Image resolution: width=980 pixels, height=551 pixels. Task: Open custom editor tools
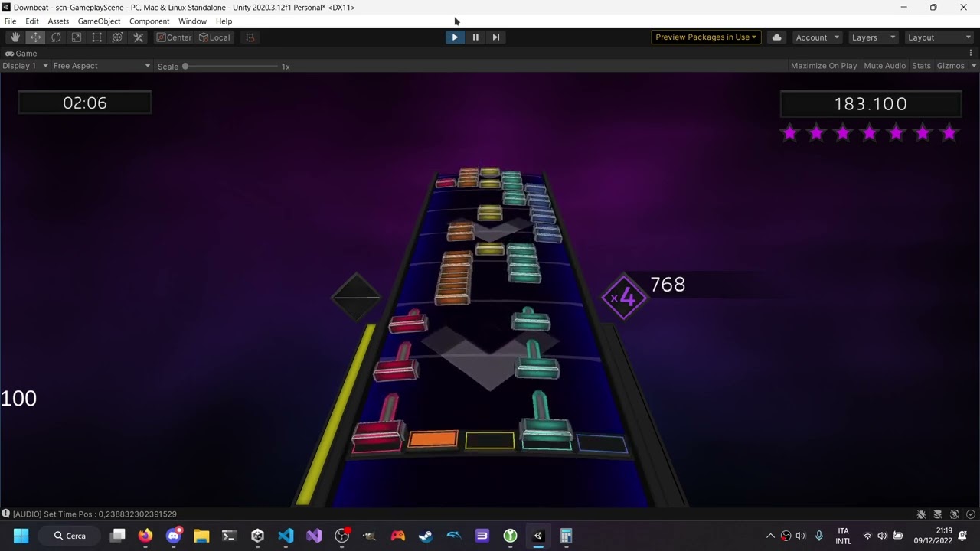pos(139,37)
